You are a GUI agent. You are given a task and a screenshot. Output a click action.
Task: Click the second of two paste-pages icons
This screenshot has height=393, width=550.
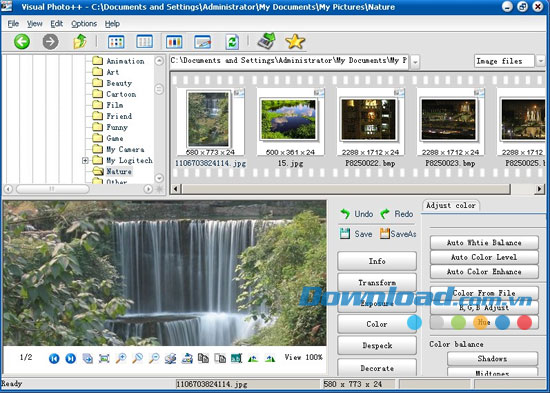(x=220, y=358)
